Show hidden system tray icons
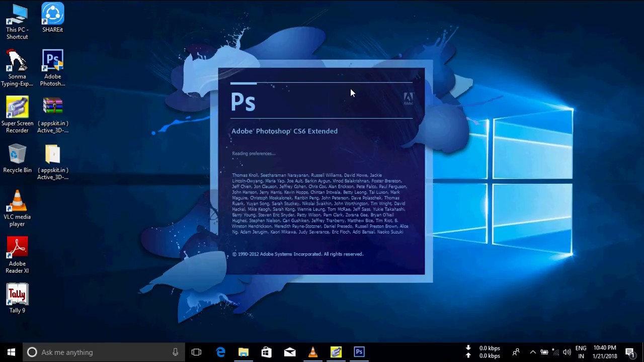Image resolution: width=644 pixels, height=362 pixels. click(532, 352)
